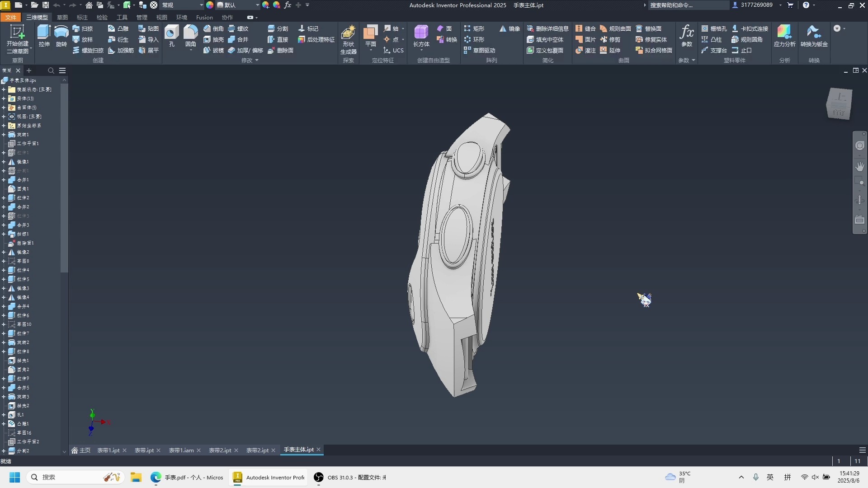Click the 拟合网格面 button

[654, 50]
